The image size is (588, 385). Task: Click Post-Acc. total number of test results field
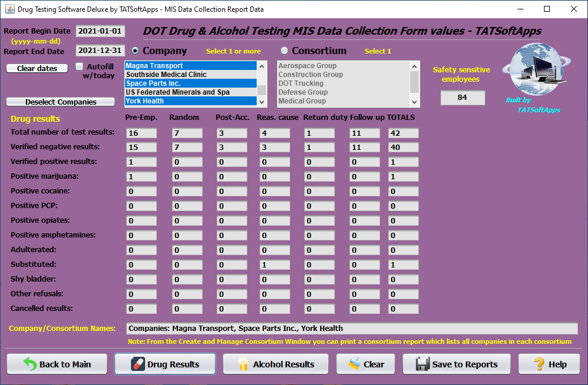tap(232, 133)
